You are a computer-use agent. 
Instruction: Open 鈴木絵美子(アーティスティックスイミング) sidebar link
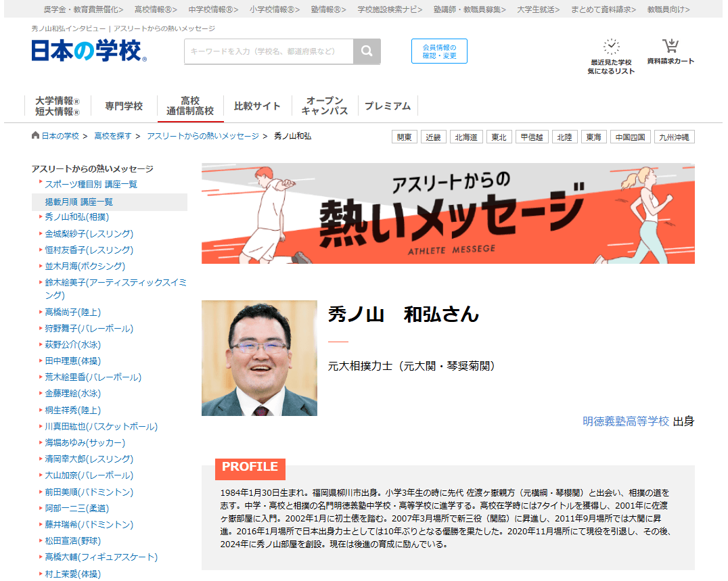(116, 289)
